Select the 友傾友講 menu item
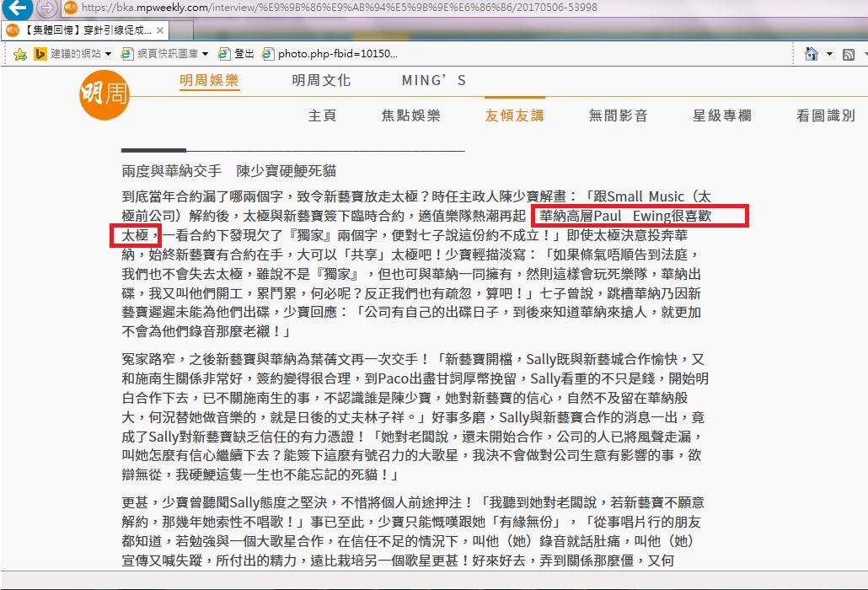 pyautogui.click(x=514, y=115)
